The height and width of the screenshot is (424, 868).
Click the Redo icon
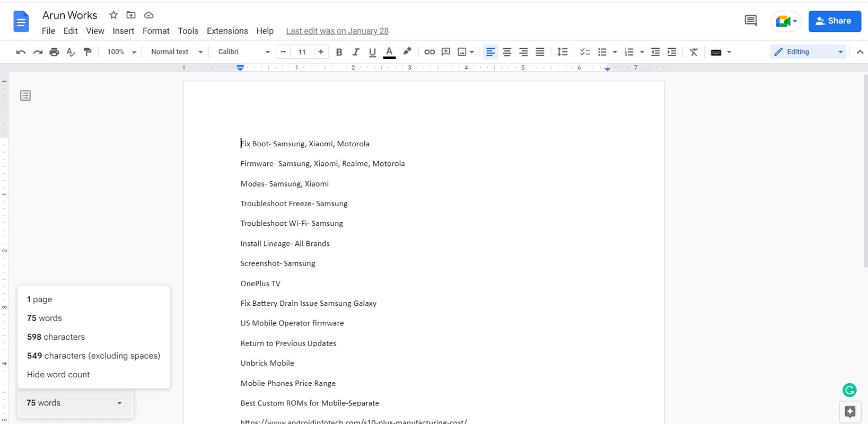[38, 52]
